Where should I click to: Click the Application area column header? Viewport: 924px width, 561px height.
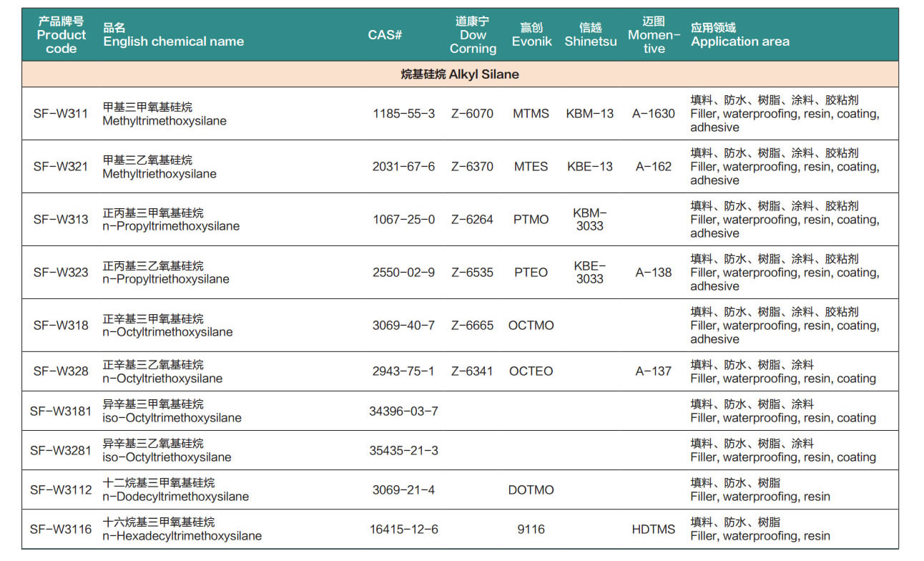(740, 35)
